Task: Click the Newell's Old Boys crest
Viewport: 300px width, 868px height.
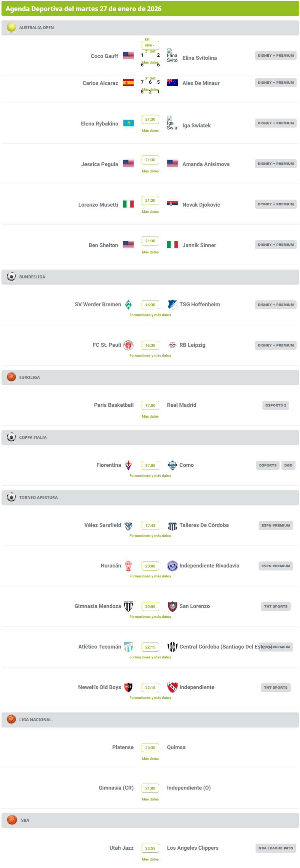Action: coord(128,687)
